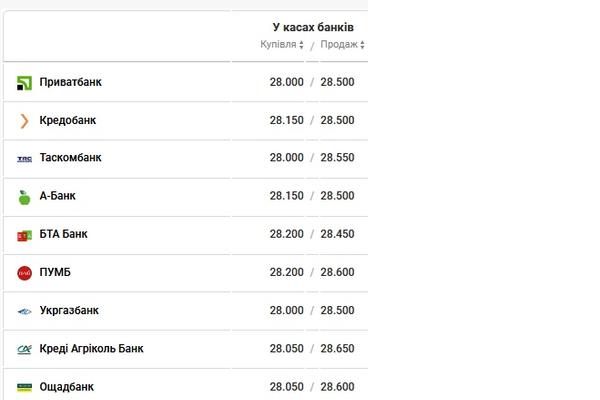Click the Таскомбанк logo icon

tap(24, 159)
